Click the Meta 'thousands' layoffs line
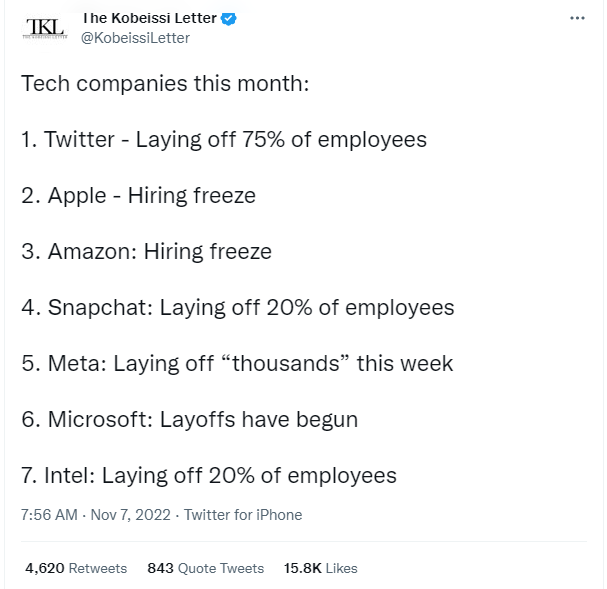The image size is (607, 589). 237,363
